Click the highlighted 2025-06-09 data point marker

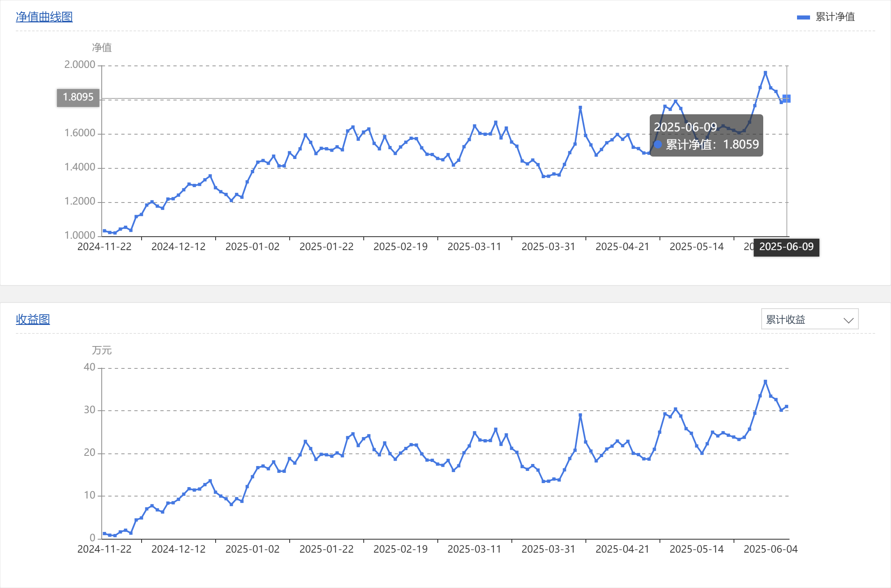786,98
